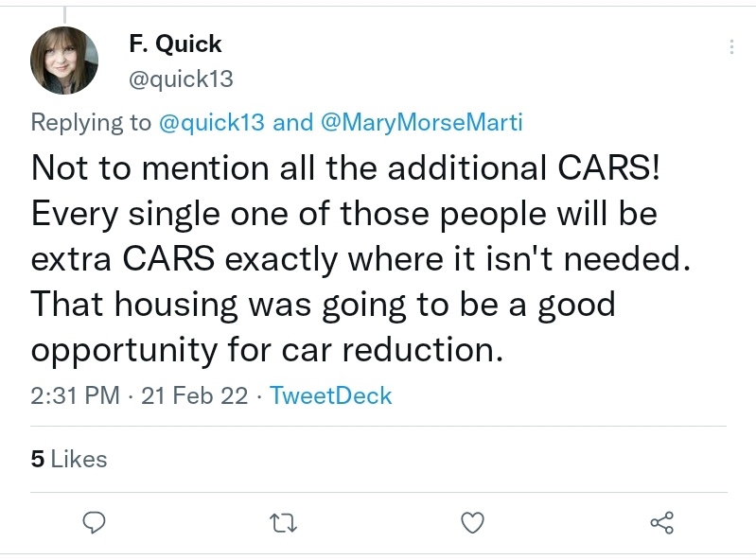Click the reply speech bubble icon

pos(93,521)
